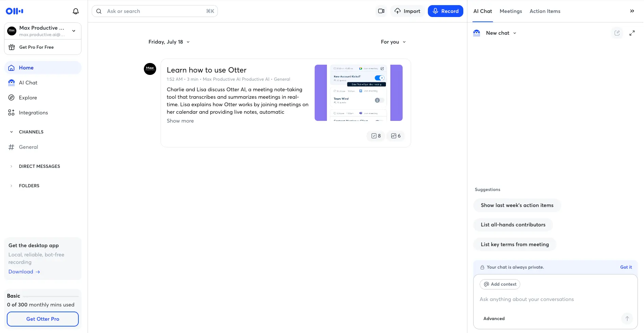Open AI Chat in the sidebar
Viewport: 644px width, 333px height.
(x=43, y=83)
